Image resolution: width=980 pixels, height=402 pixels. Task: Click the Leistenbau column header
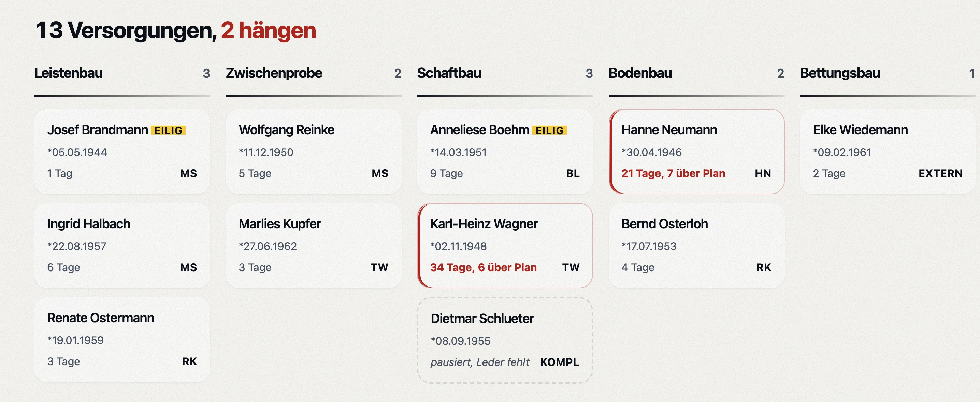pos(69,73)
